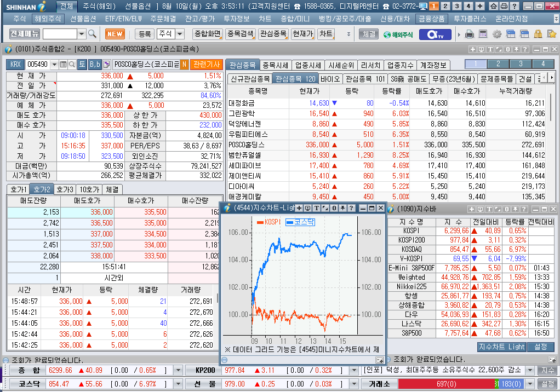Click the 해외주식 globe shortcut
This screenshot has height=392, width=560.
398,34
